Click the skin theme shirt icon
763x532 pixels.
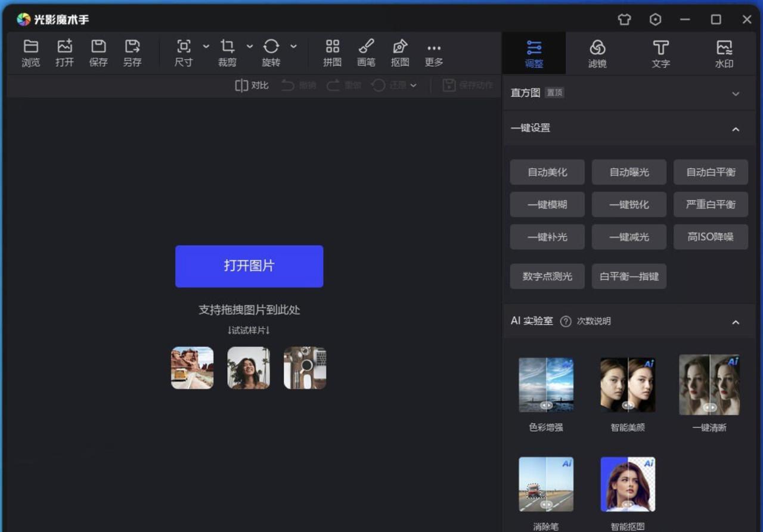(x=624, y=20)
